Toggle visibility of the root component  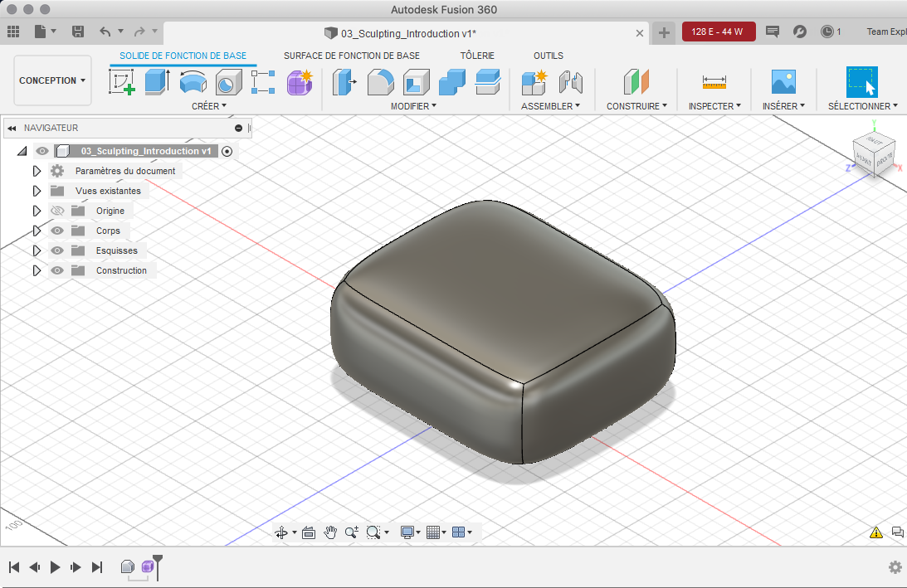42,151
